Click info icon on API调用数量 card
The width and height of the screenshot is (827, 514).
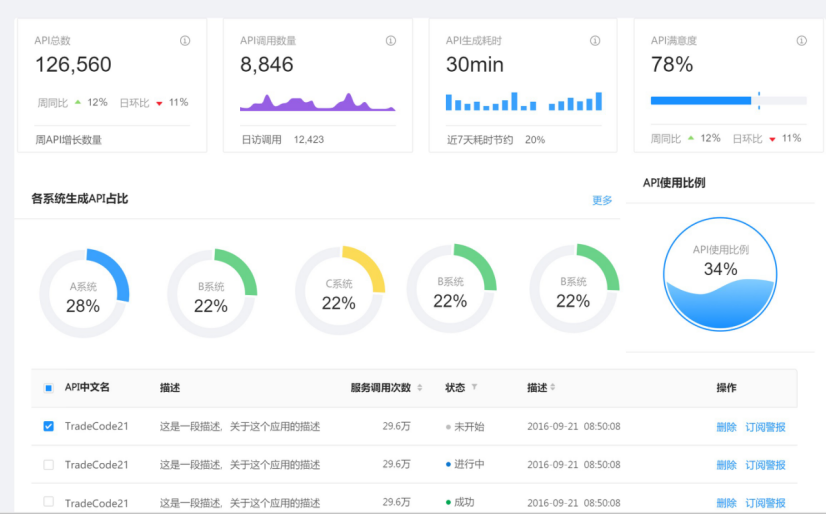[391, 41]
